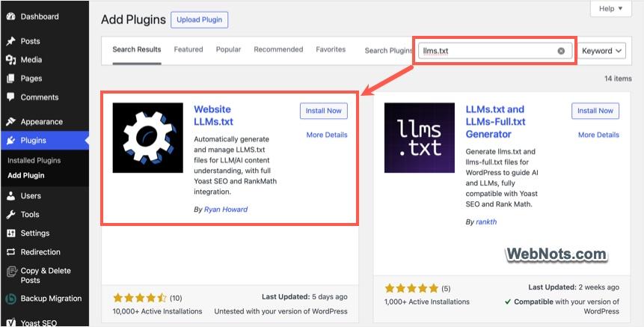Click '10,000+ Active Installations' text

pos(157,311)
